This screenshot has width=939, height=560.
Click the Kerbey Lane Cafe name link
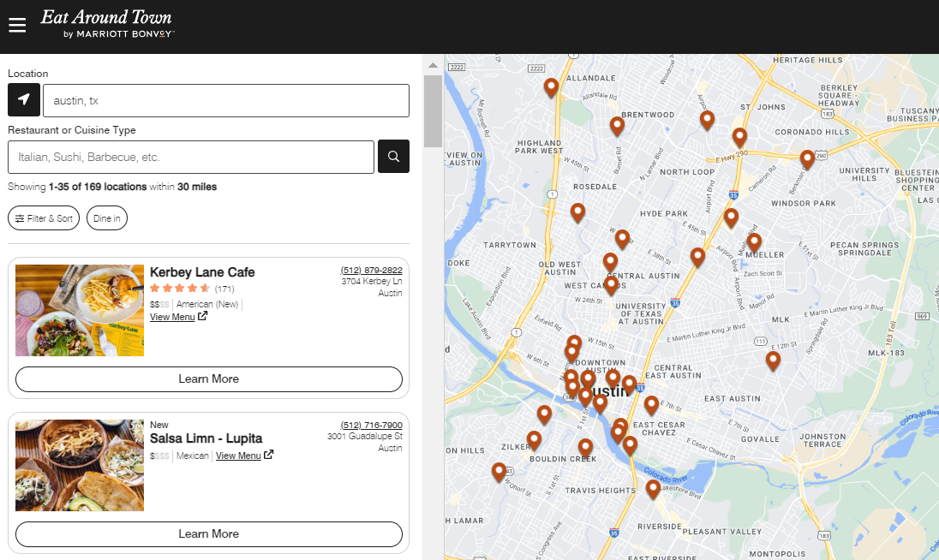tap(202, 272)
